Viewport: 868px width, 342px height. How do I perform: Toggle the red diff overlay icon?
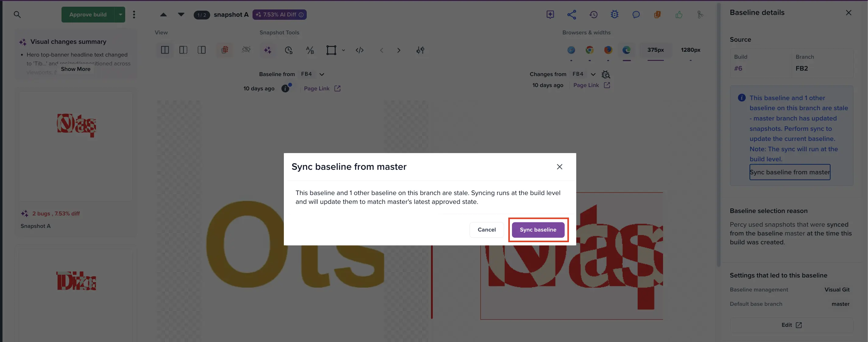tap(225, 50)
